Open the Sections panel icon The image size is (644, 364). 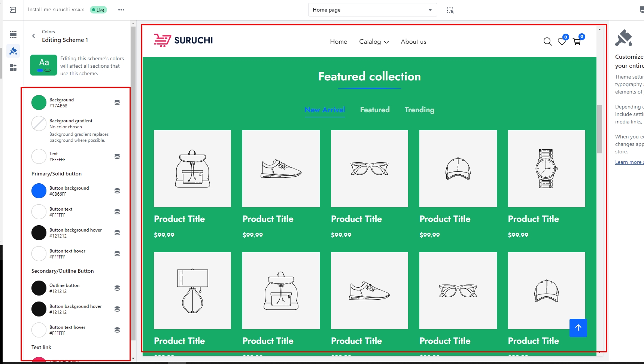13,34
